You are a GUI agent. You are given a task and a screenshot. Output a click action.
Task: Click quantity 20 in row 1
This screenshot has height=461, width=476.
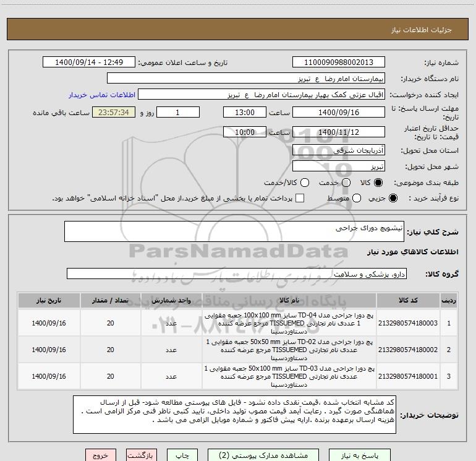[110, 323]
